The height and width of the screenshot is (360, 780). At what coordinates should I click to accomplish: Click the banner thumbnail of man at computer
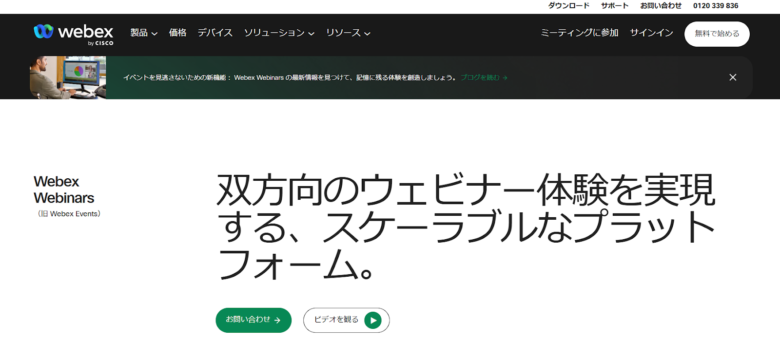tap(68, 77)
